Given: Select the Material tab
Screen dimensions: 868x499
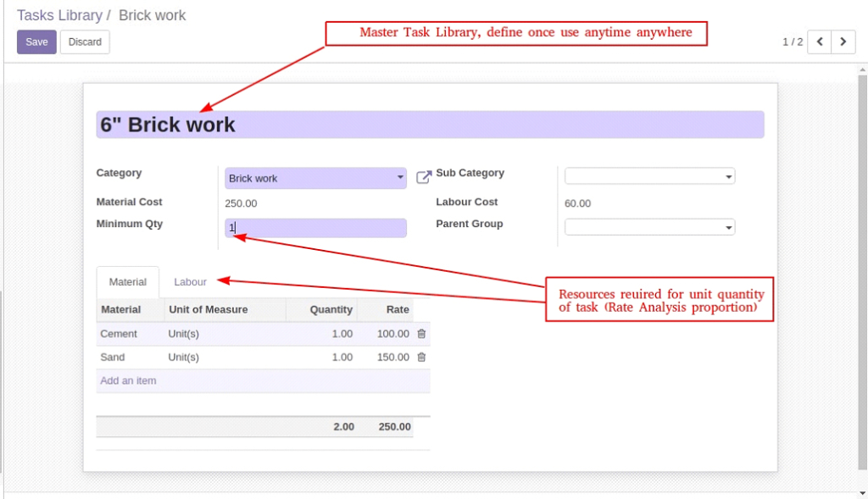Looking at the screenshot, I should tap(127, 281).
